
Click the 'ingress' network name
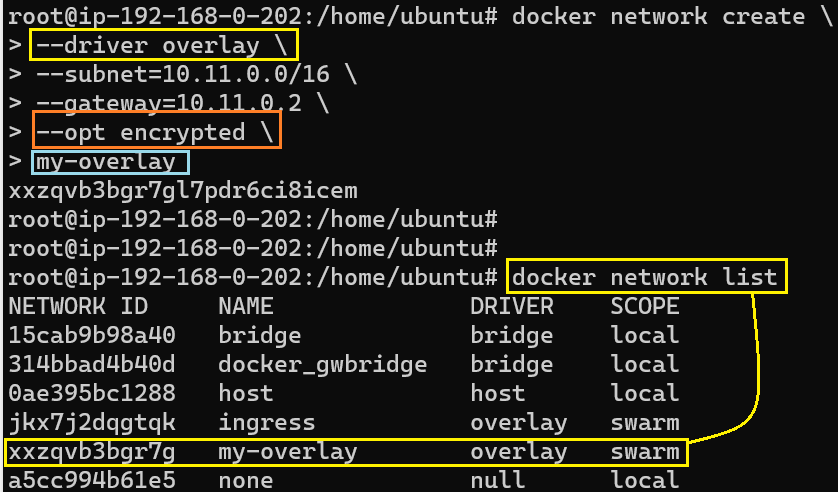pyautogui.click(x=266, y=423)
